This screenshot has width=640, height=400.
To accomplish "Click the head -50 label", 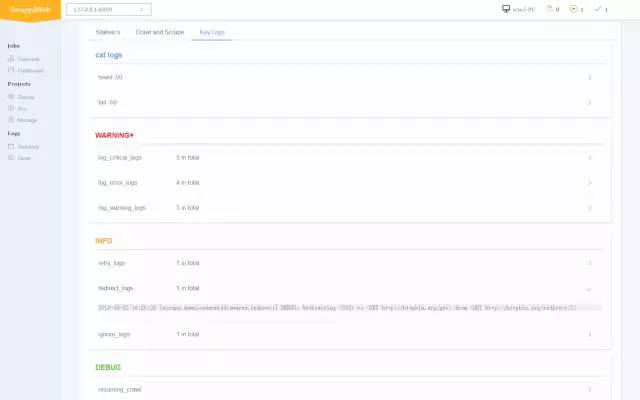I will [x=110, y=77].
